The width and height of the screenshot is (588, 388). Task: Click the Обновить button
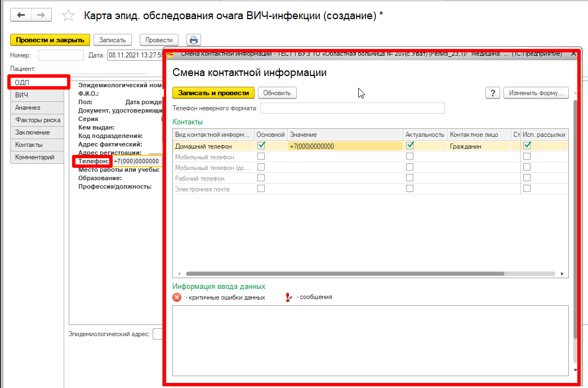point(277,93)
